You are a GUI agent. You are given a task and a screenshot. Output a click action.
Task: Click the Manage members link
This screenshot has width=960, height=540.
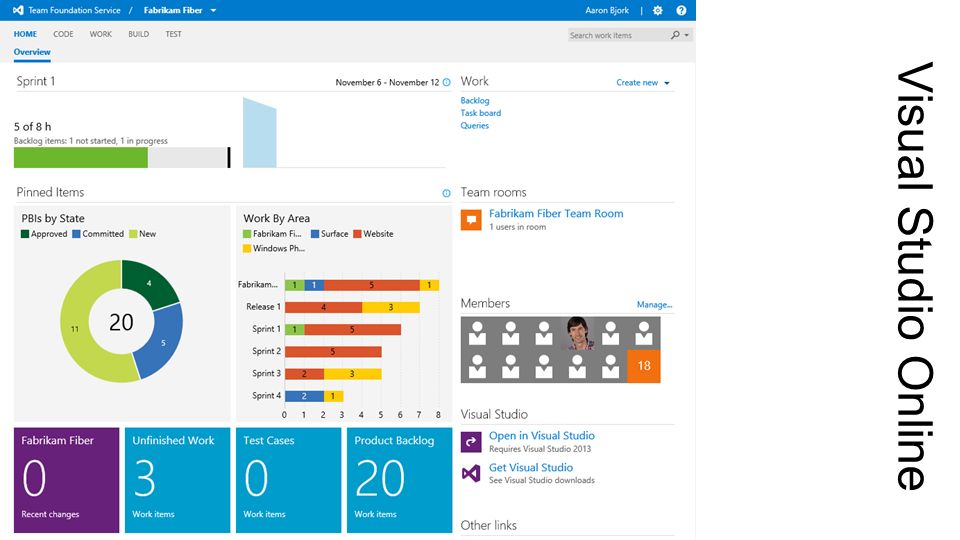(654, 304)
